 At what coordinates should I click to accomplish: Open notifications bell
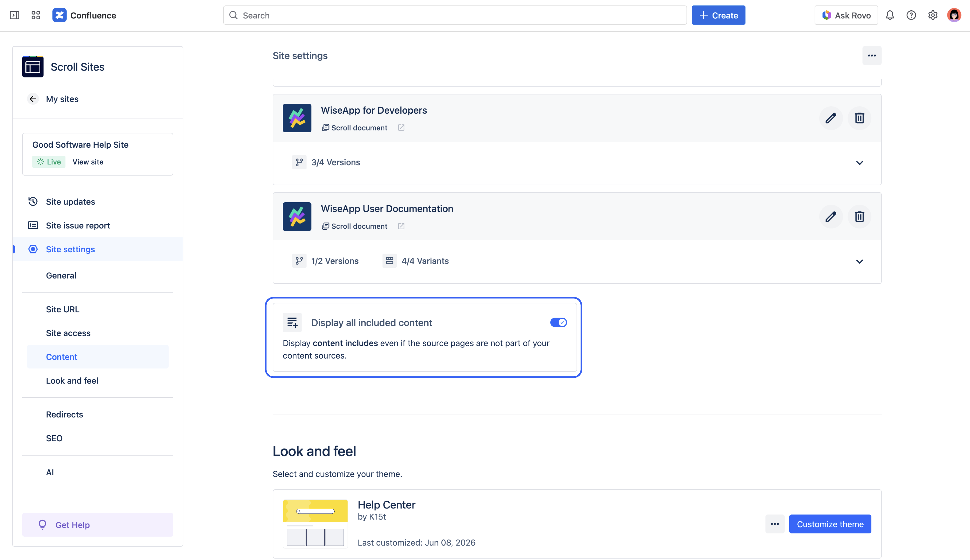tap(890, 15)
